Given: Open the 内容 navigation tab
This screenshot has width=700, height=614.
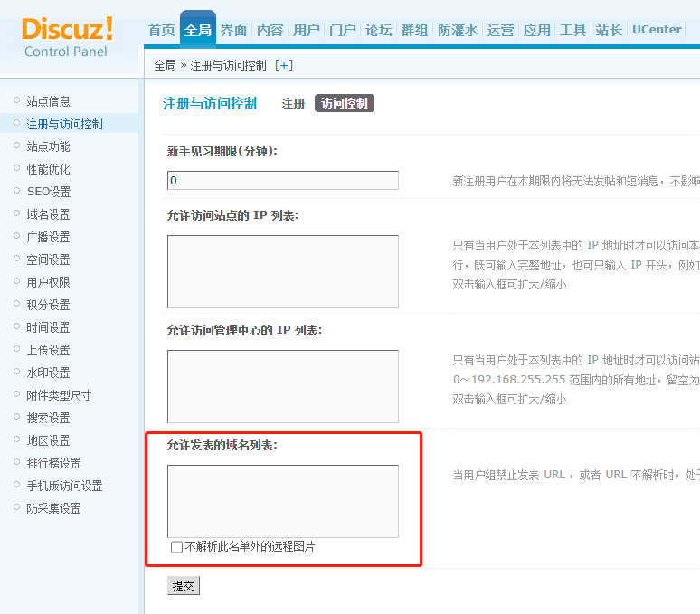Looking at the screenshot, I should (x=270, y=30).
